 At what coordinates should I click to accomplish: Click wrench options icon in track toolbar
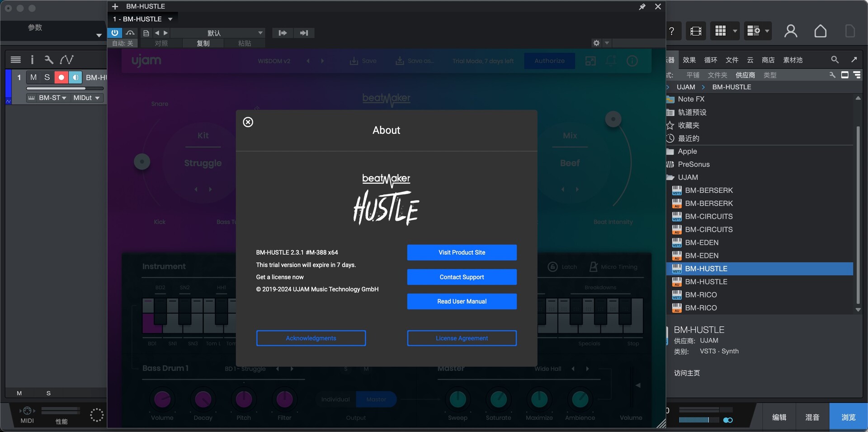49,59
